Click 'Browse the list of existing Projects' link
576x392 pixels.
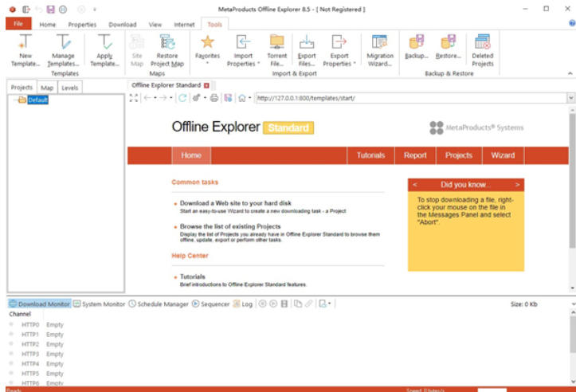click(230, 226)
